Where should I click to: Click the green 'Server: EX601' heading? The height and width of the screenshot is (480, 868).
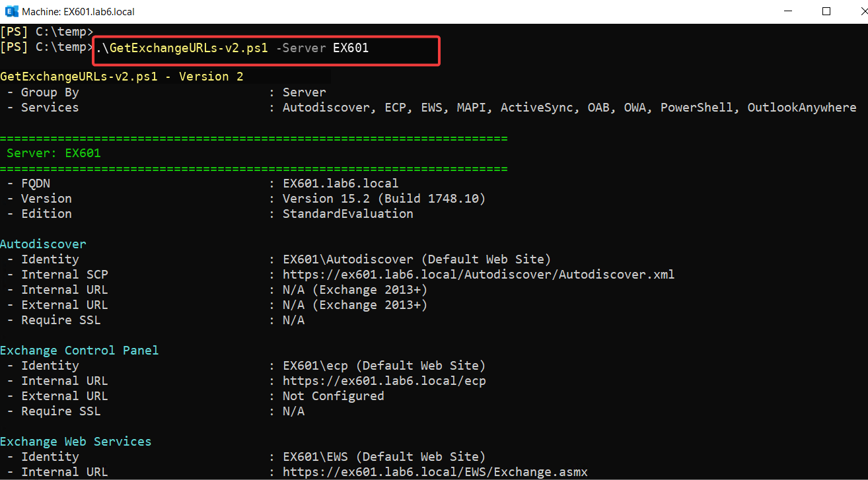pos(54,153)
